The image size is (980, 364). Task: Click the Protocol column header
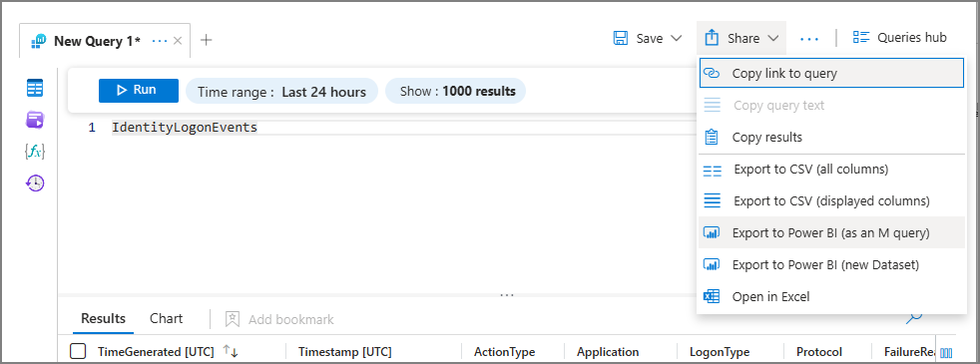pyautogui.click(x=819, y=352)
